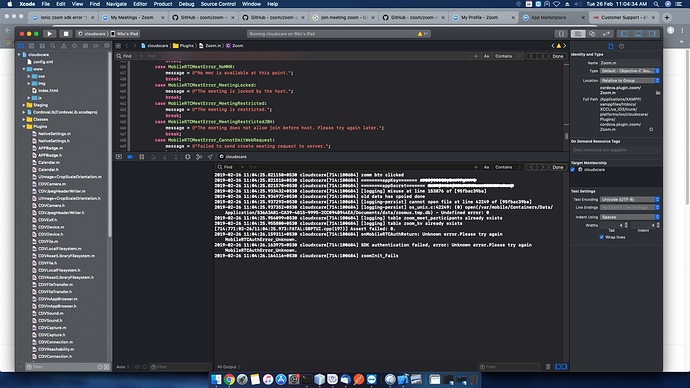Toggle cloudxcare target membership checkbox

point(573,169)
